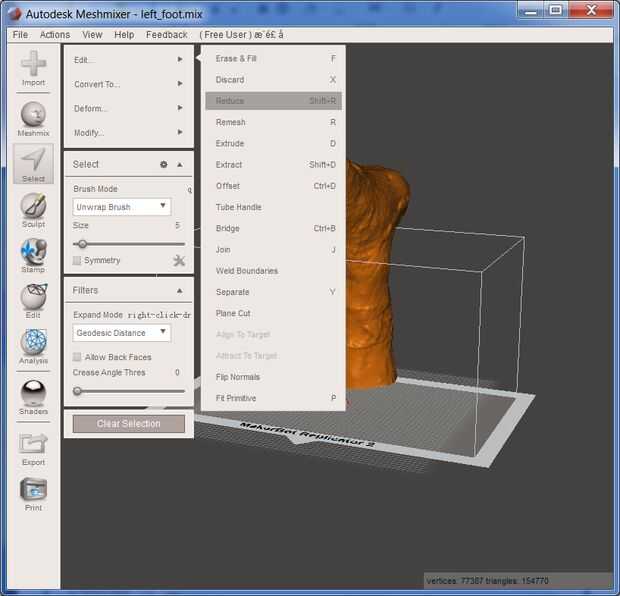Open Select panel gear settings
The image size is (620, 596).
pyautogui.click(x=163, y=164)
